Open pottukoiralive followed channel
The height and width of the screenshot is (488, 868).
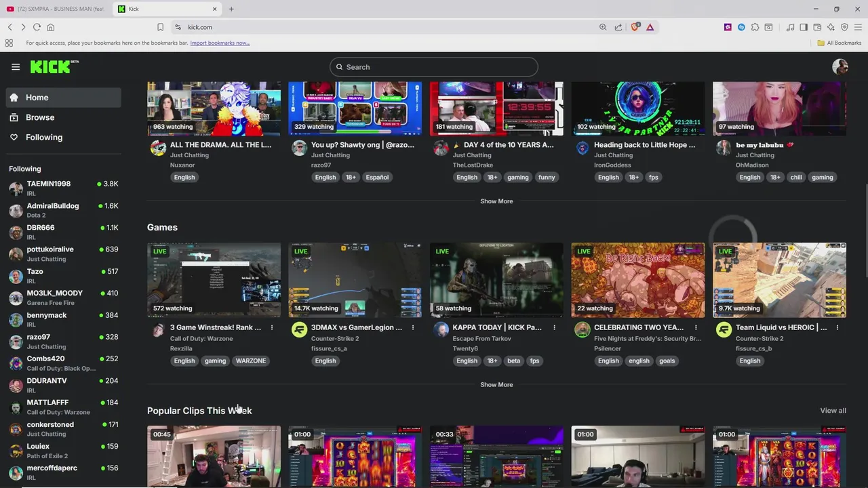click(64, 253)
